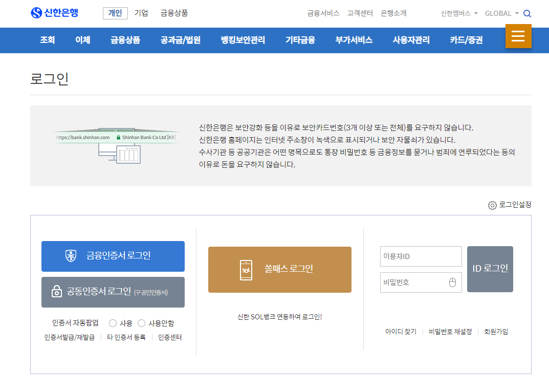
Task: Open the 조회 menu
Action: [47, 40]
